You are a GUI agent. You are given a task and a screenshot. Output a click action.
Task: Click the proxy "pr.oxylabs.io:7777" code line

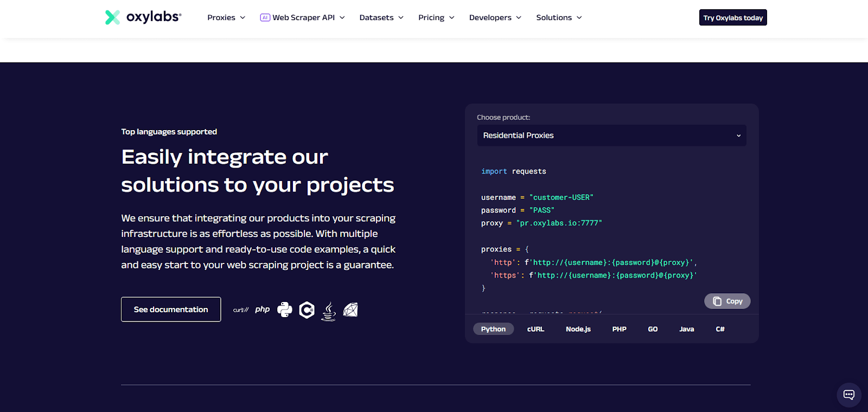coord(541,223)
